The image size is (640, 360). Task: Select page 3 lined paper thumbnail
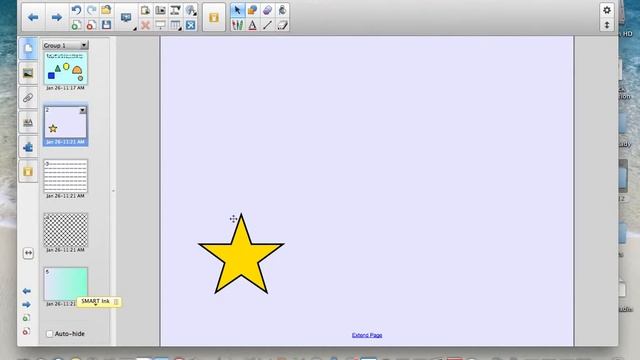coord(65,176)
